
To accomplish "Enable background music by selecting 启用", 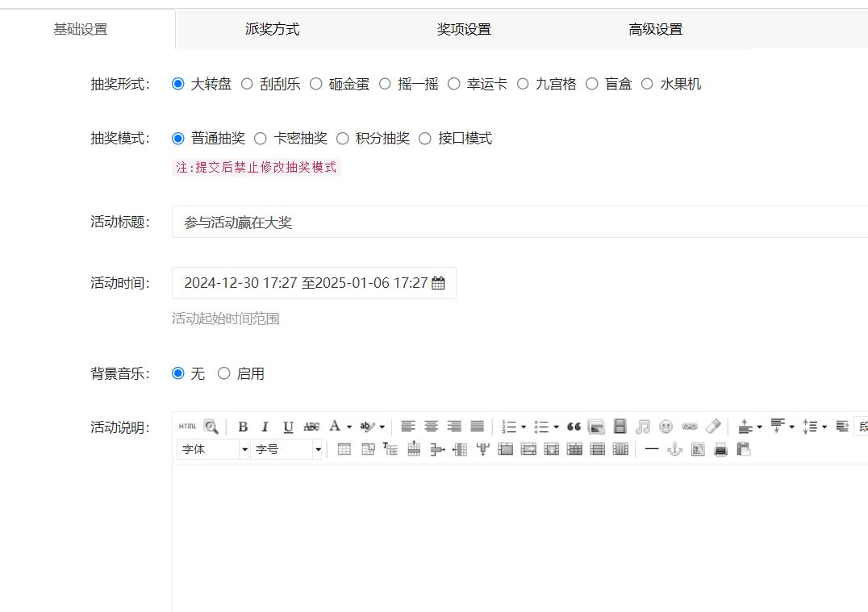I will click(x=223, y=373).
